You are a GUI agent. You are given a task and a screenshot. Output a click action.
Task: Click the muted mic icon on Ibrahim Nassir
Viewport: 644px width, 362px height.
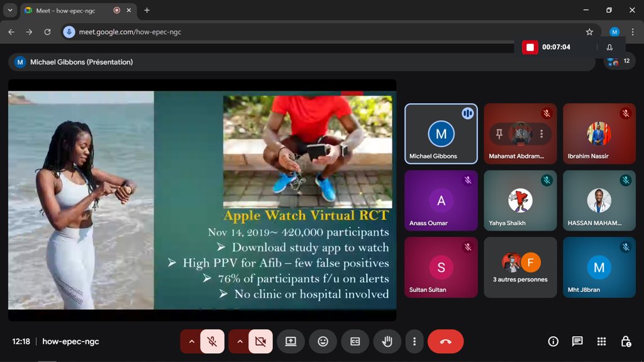pyautogui.click(x=626, y=113)
